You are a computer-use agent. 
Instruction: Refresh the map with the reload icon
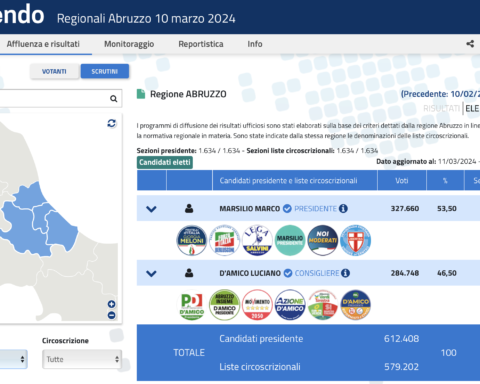click(112, 123)
